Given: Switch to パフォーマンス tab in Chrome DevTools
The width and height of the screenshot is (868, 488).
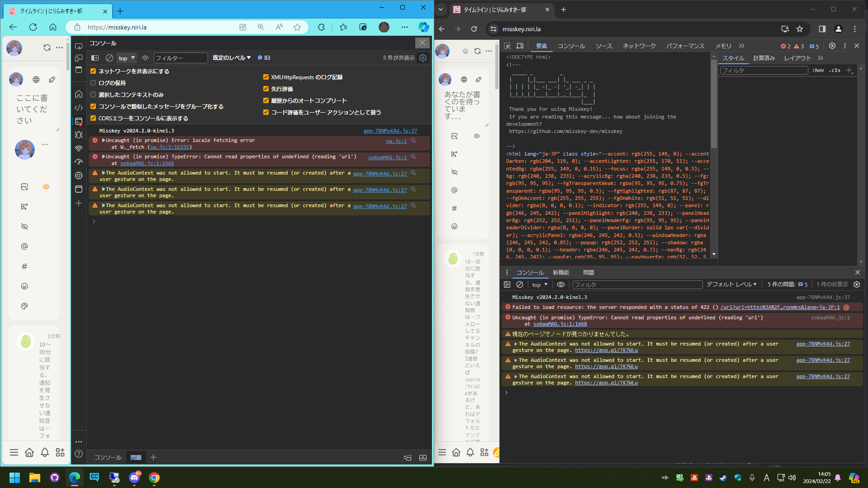Looking at the screenshot, I should pos(685,46).
